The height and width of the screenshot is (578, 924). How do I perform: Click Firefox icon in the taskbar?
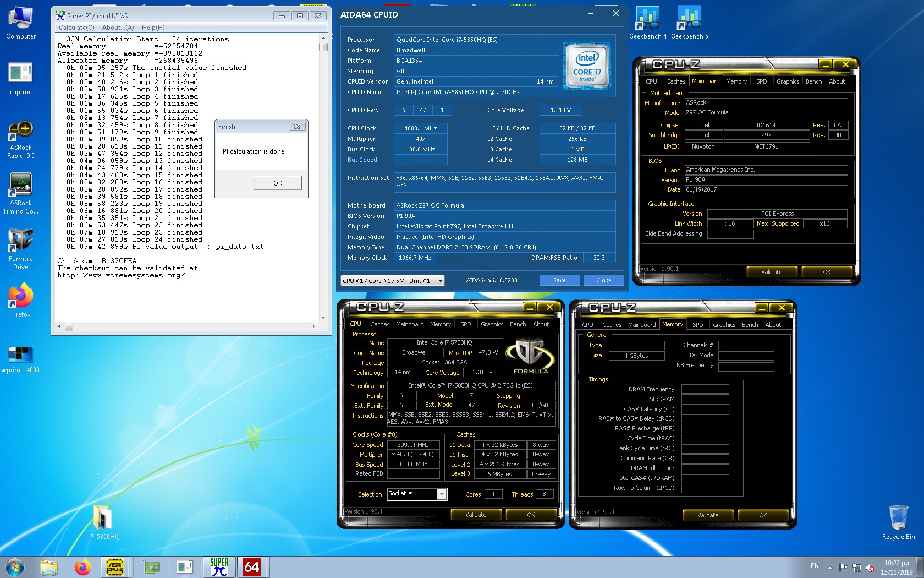[83, 567]
